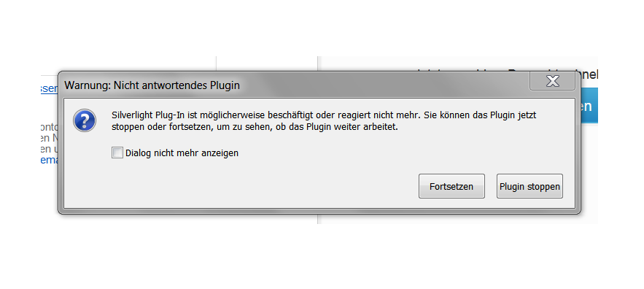Click the 'Dialog nicht mehr anzeigen' label text
644x289 pixels.
click(x=182, y=153)
